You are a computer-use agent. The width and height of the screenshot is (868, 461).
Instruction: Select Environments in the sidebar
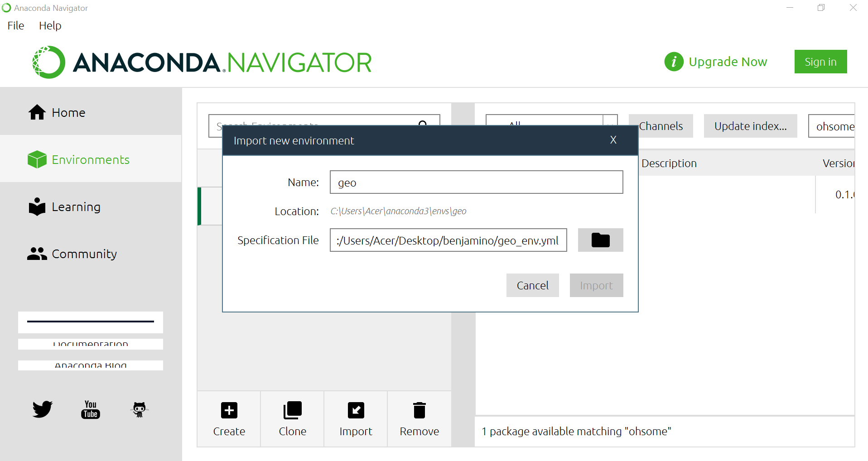(x=91, y=159)
